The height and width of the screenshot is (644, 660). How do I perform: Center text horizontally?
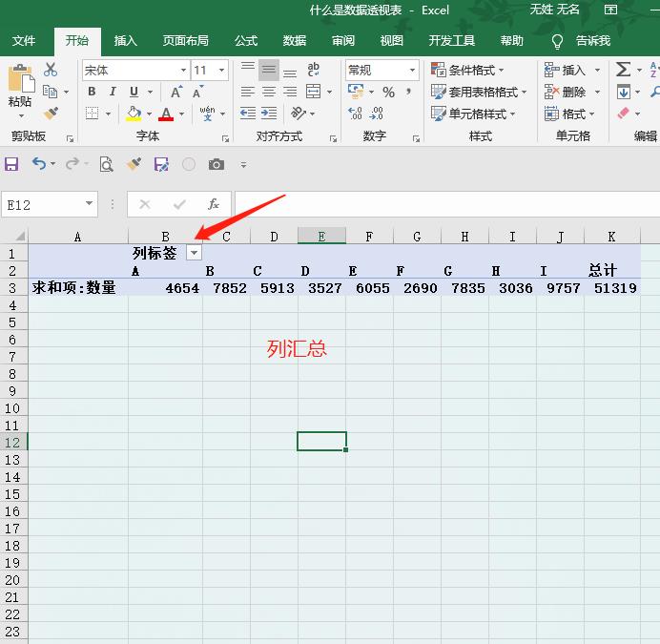point(269,92)
